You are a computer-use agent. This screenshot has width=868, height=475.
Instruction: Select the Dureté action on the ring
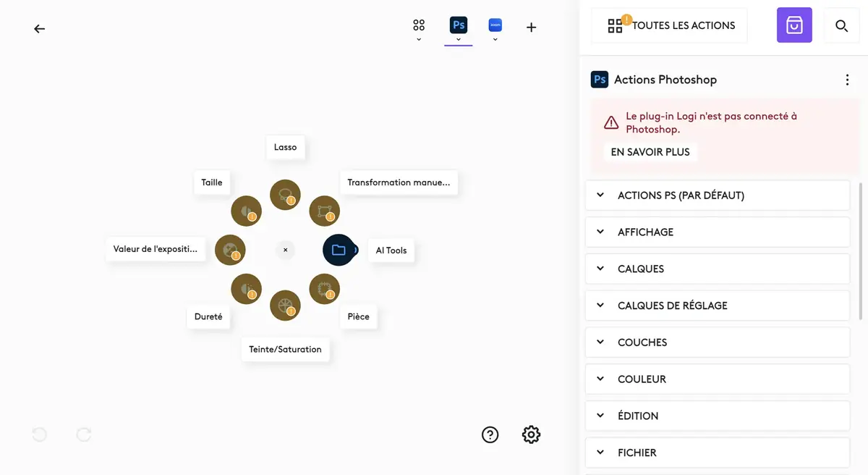point(246,288)
